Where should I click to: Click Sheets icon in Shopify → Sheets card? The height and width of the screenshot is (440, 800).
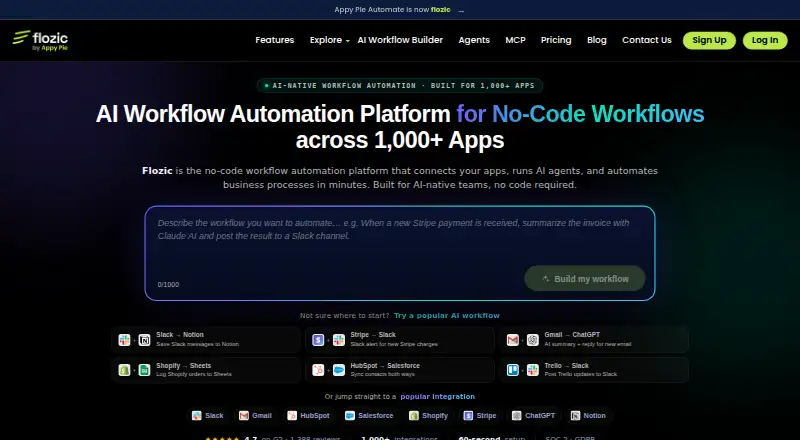pyautogui.click(x=144, y=370)
